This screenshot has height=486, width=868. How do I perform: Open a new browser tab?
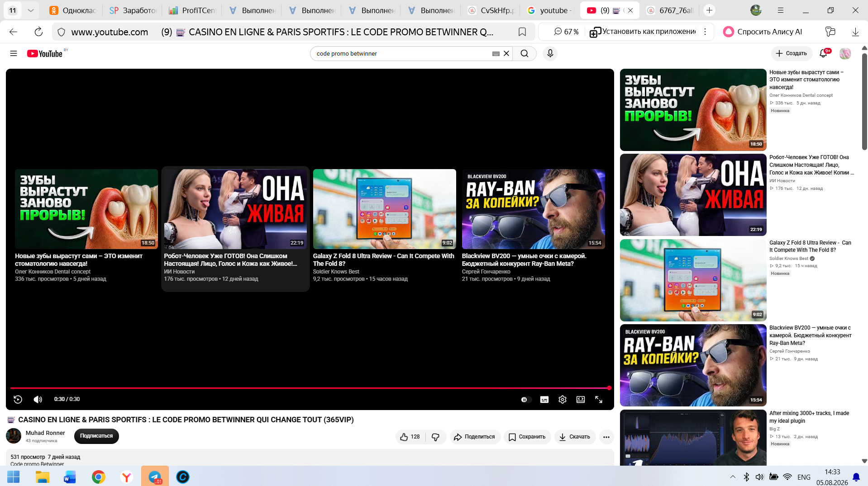point(709,10)
